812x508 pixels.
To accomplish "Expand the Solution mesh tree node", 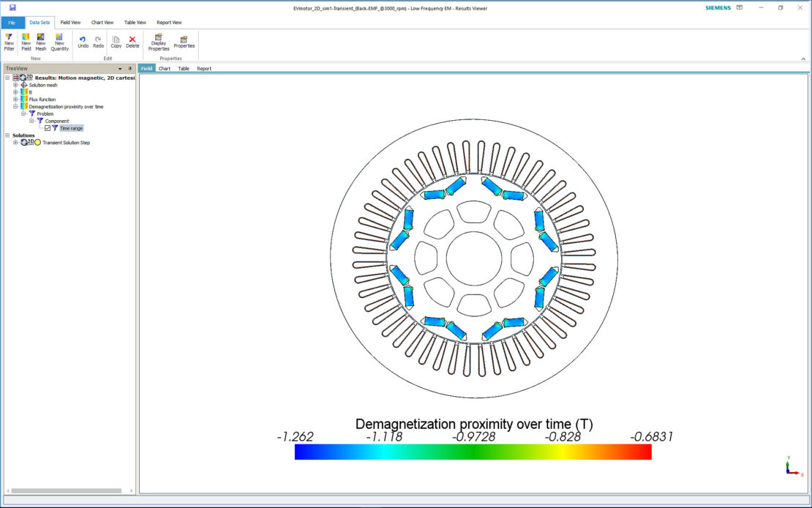I will coord(15,85).
